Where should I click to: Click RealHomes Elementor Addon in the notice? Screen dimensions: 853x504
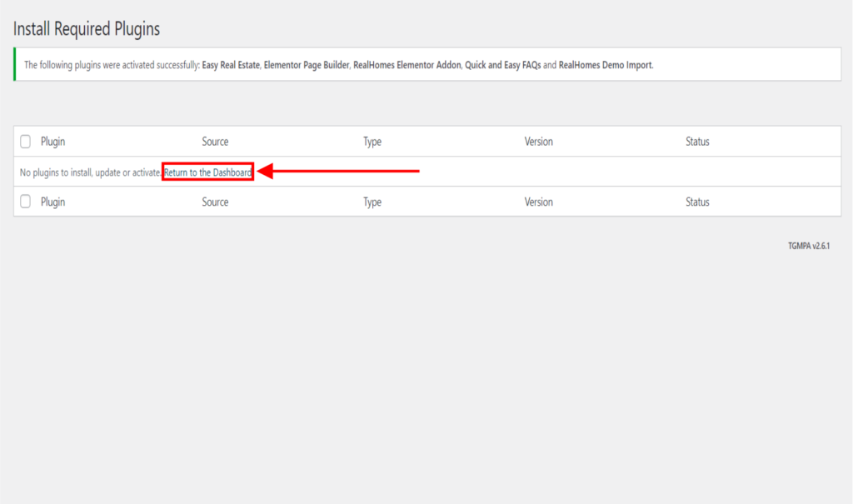click(407, 65)
